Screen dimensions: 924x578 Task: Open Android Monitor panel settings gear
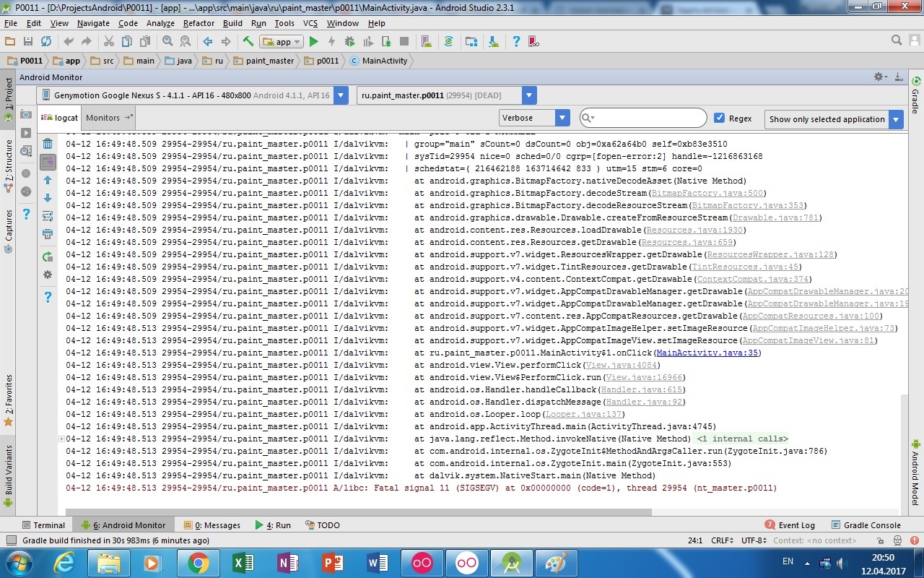coord(880,77)
